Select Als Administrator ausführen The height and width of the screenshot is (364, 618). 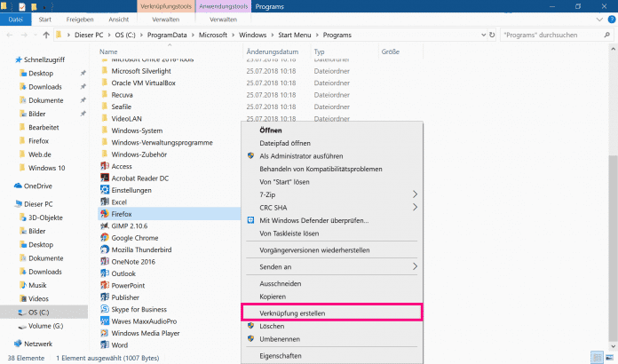coord(307,155)
